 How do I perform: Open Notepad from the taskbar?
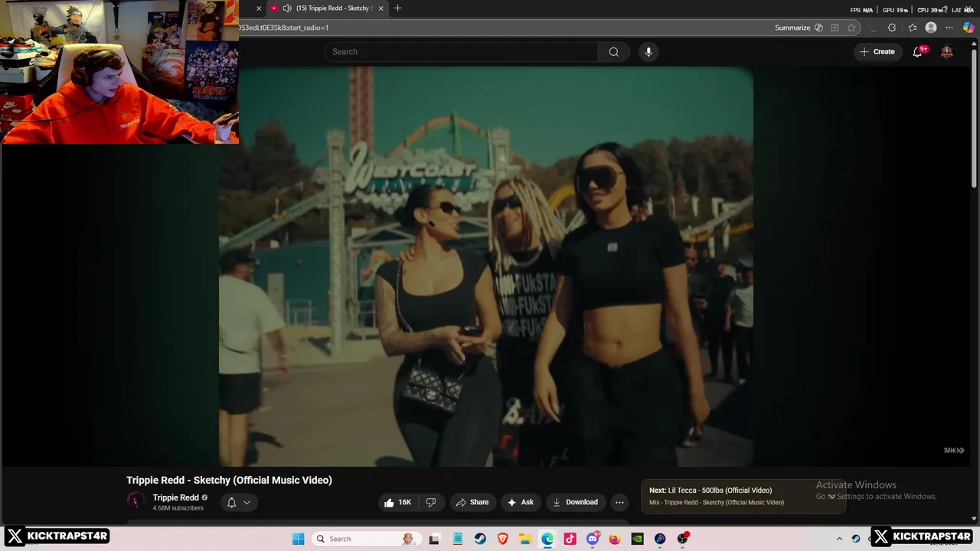[457, 539]
